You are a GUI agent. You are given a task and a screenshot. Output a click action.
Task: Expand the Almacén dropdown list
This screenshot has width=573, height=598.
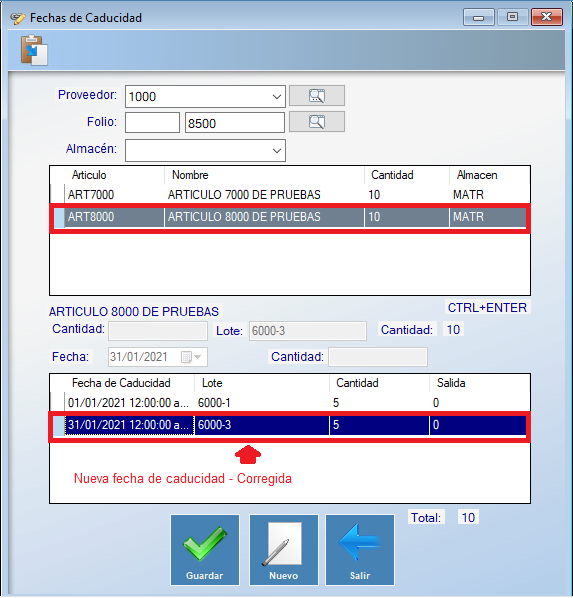[x=277, y=150]
